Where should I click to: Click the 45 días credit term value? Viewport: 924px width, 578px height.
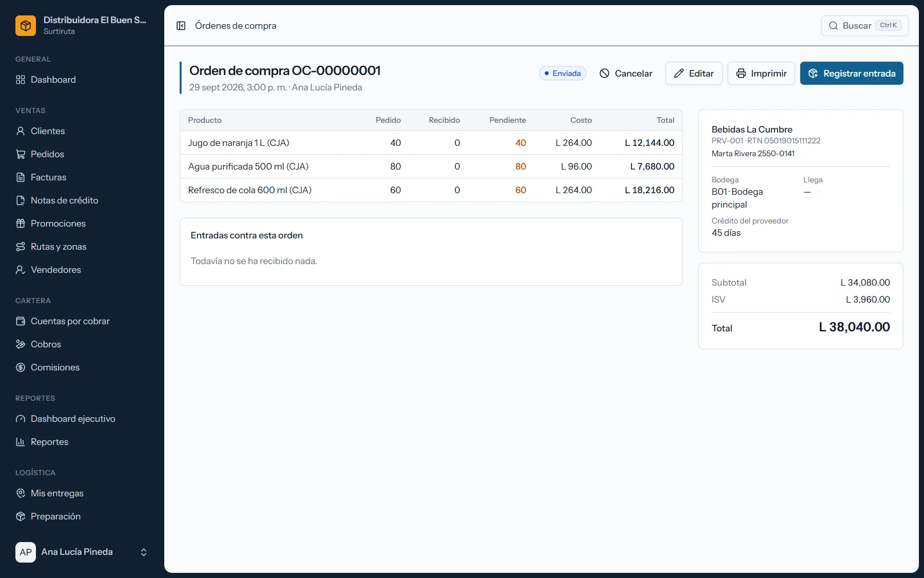(x=726, y=233)
